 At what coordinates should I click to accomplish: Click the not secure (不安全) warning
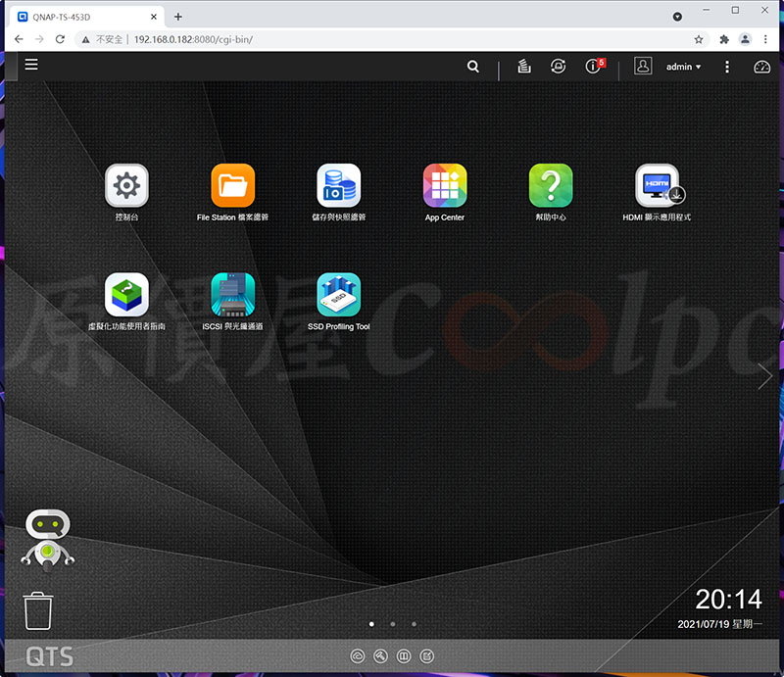click(103, 39)
